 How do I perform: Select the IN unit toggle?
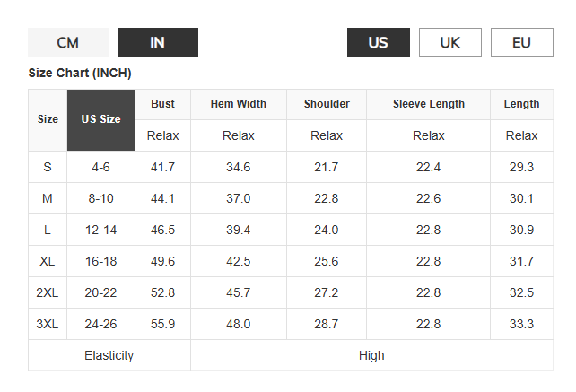point(157,42)
